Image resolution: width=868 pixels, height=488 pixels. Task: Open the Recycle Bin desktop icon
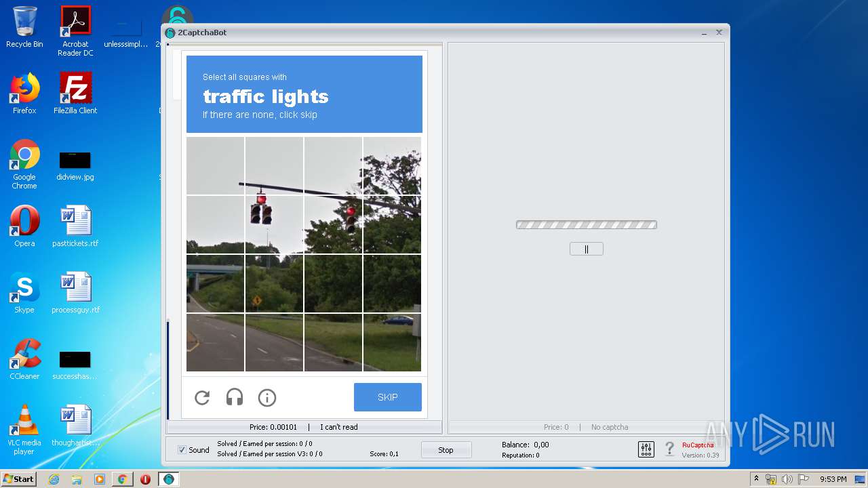[x=24, y=27]
